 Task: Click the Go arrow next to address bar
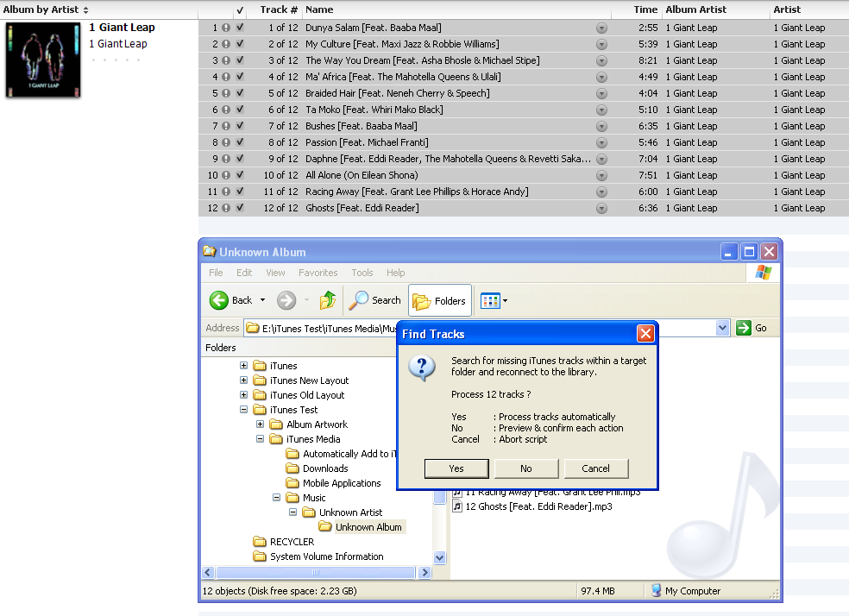(744, 328)
